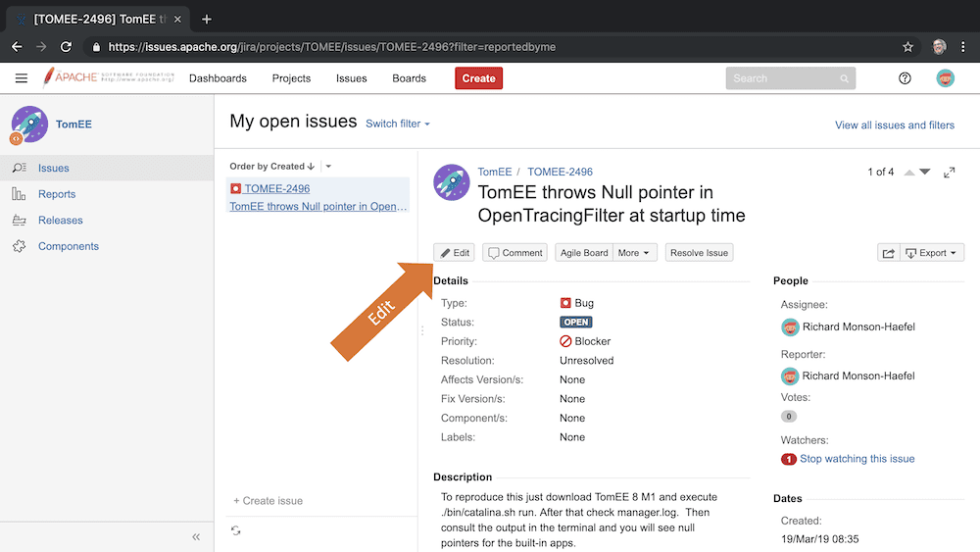Open a new browser tab
The height and width of the screenshot is (552, 980).
[x=206, y=20]
